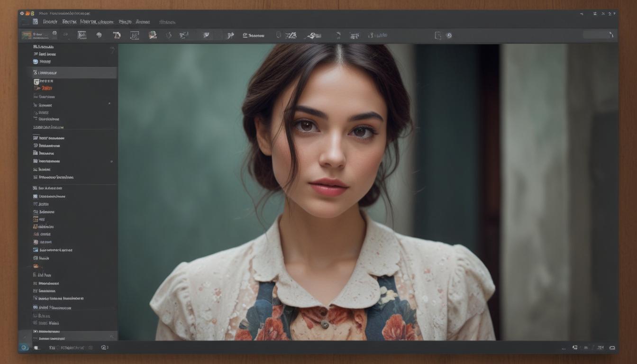Click the colorful image thumbnail in the toolbar
637x364 pixels.
tap(27, 36)
